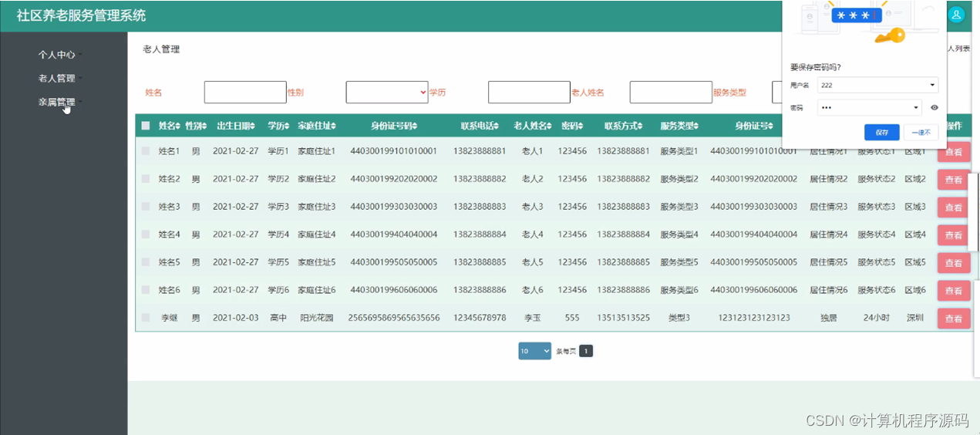Viewport: 980px width, 435px height.
Task: Expand the 亲属管理 sidebar menu
Action: pos(59,102)
